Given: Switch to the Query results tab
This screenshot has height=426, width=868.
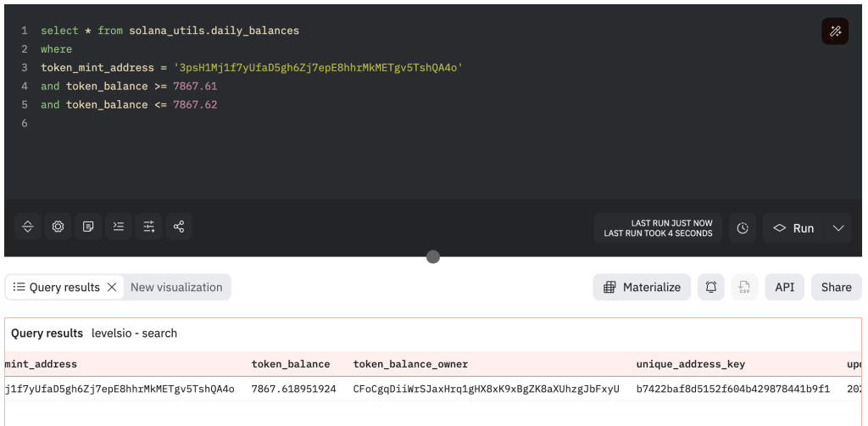Looking at the screenshot, I should tap(56, 288).
